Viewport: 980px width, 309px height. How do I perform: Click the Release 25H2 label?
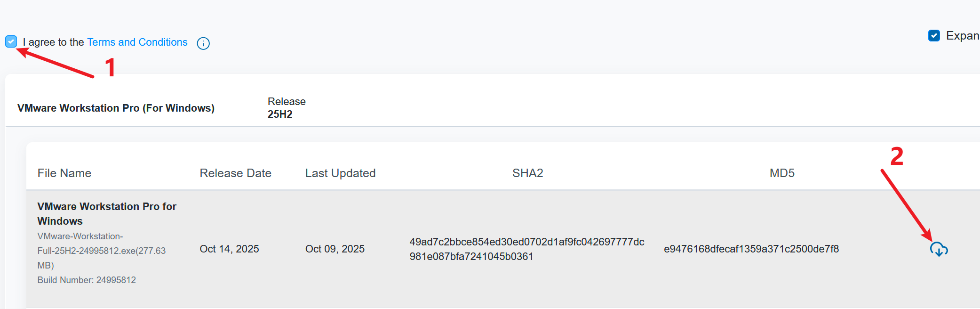pyautogui.click(x=286, y=108)
